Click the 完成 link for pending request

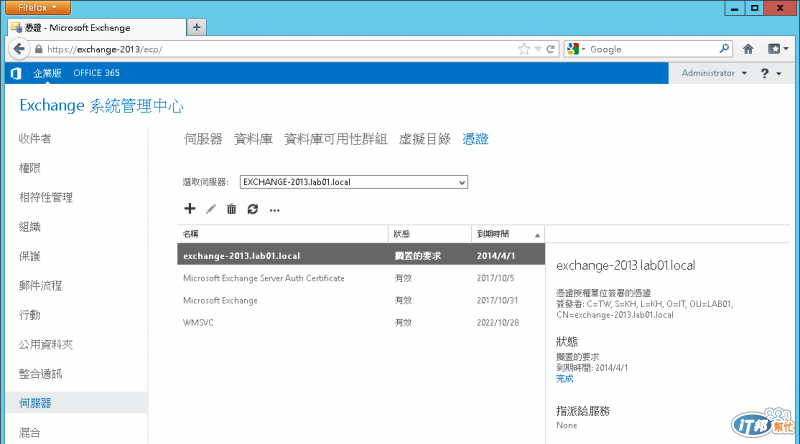pyautogui.click(x=564, y=379)
